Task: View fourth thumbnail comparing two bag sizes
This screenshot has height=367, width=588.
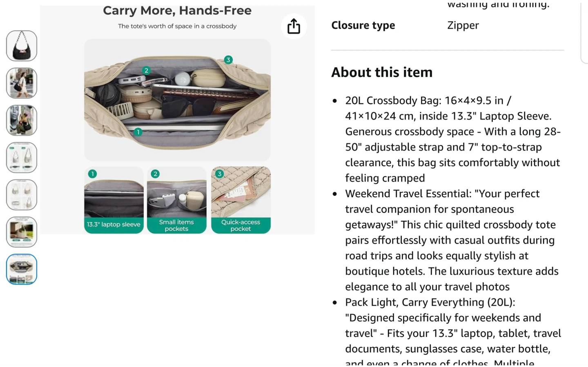Action: [22, 158]
